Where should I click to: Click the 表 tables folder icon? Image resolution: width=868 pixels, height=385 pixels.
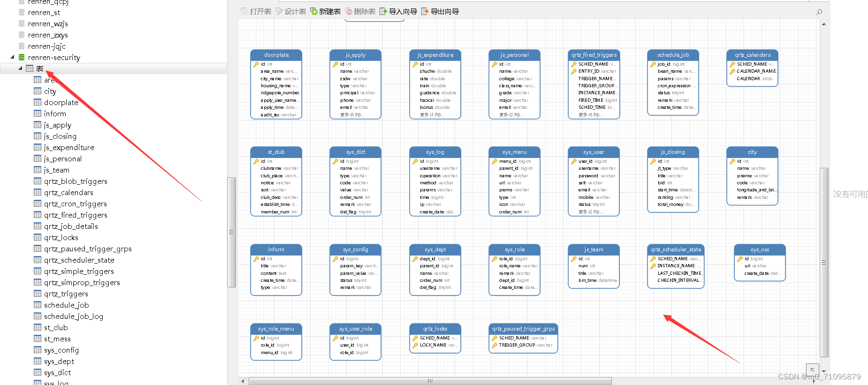(30, 68)
